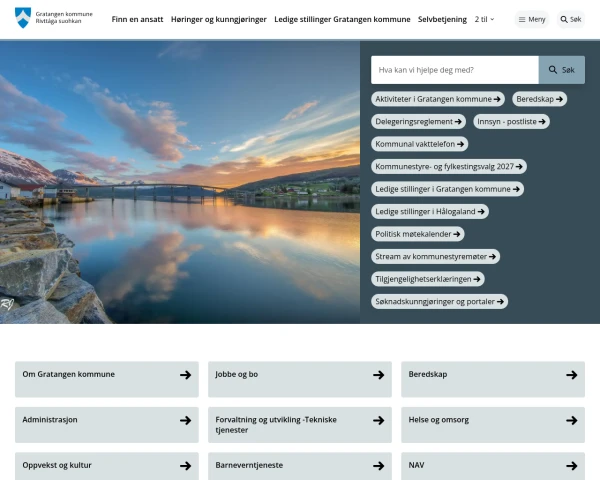This screenshot has width=600, height=480.
Task: Open Jobbe og bo card title
Action: [x=236, y=374]
